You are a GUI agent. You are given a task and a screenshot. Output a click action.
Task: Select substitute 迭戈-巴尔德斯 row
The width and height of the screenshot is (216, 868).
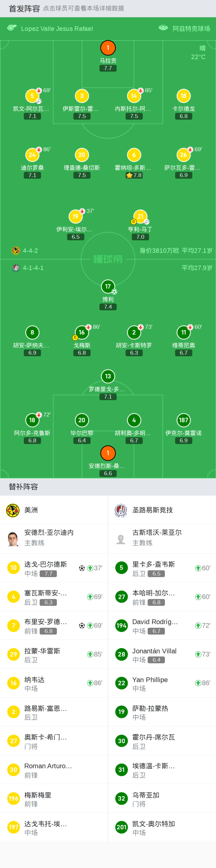pyautogui.click(x=54, y=568)
